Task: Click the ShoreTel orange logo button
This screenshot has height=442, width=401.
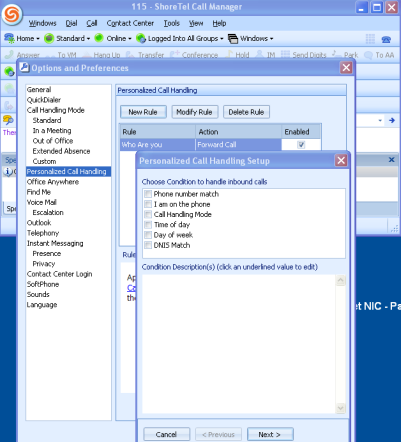Action: tap(12, 14)
